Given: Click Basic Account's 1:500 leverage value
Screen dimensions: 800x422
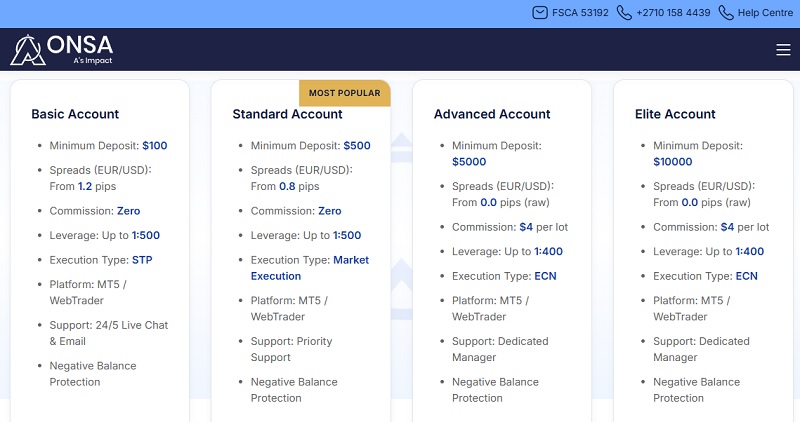Looking at the screenshot, I should tap(145, 235).
